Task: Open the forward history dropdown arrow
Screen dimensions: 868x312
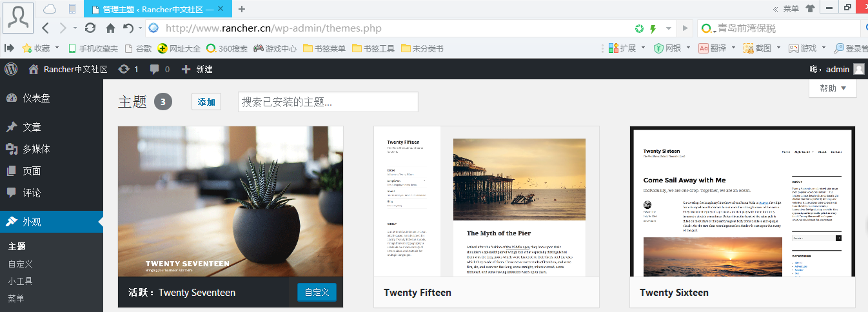Action: [x=75, y=28]
